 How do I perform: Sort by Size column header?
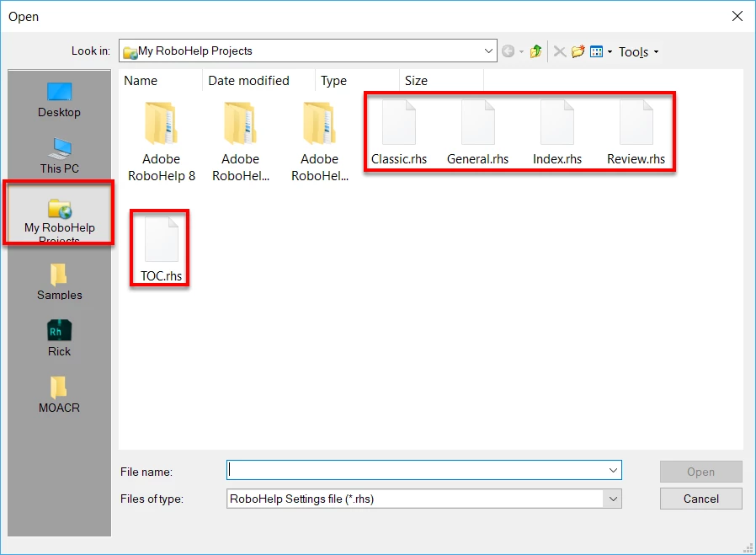(442, 81)
